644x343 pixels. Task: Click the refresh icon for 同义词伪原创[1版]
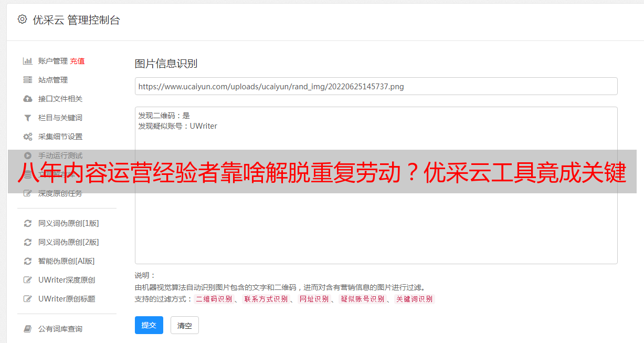[x=28, y=223]
